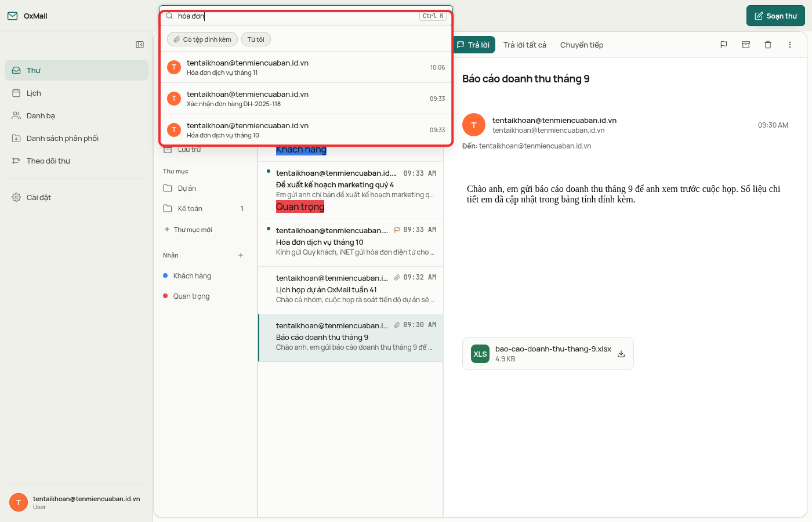
Task: Select email 'Báo cáo doanh thu tháng 9' in list
Action: [x=350, y=338]
